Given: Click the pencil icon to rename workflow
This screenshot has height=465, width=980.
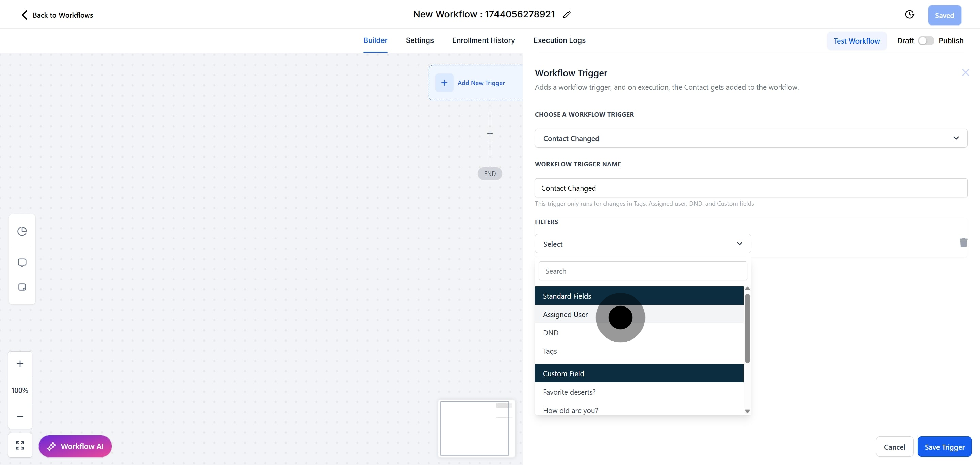Looking at the screenshot, I should pos(567,14).
